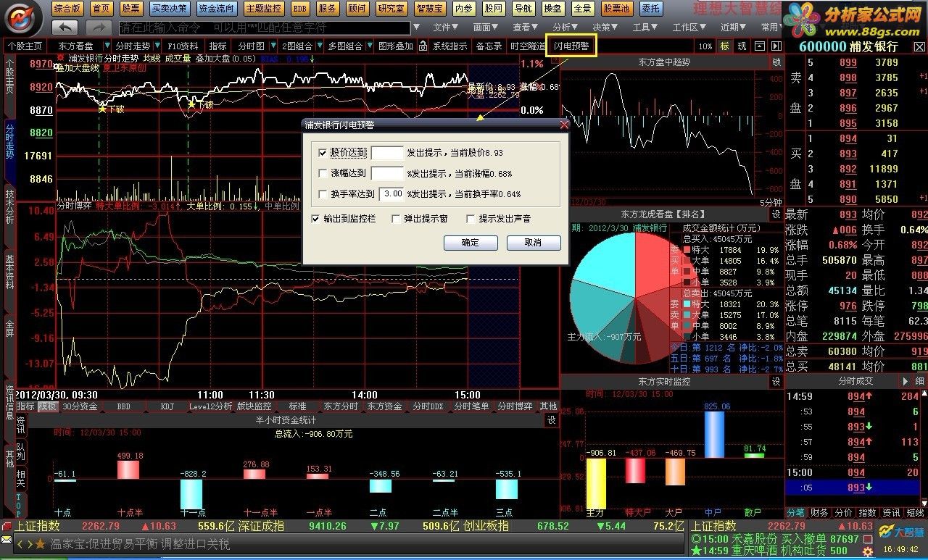Click the star icon in the news ticker
Screen dimensions: 928x560
[x=40, y=543]
